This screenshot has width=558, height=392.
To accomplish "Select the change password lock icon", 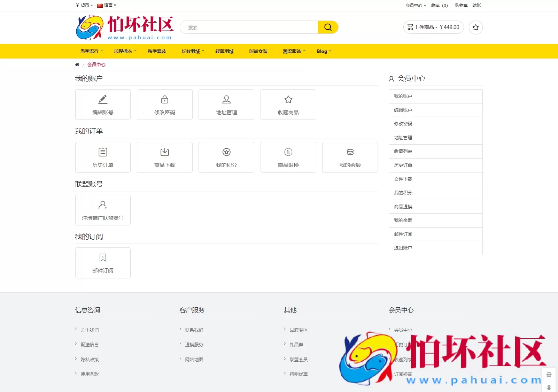I will click(x=164, y=99).
